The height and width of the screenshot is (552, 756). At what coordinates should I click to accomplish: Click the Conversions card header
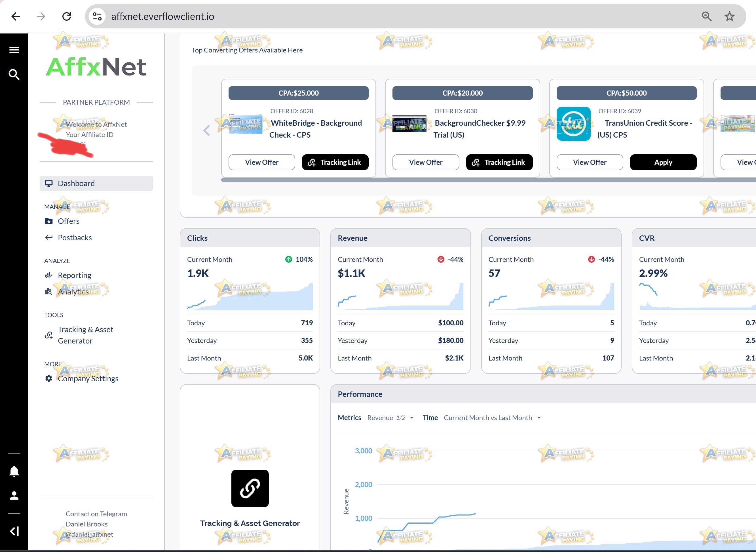coord(551,238)
